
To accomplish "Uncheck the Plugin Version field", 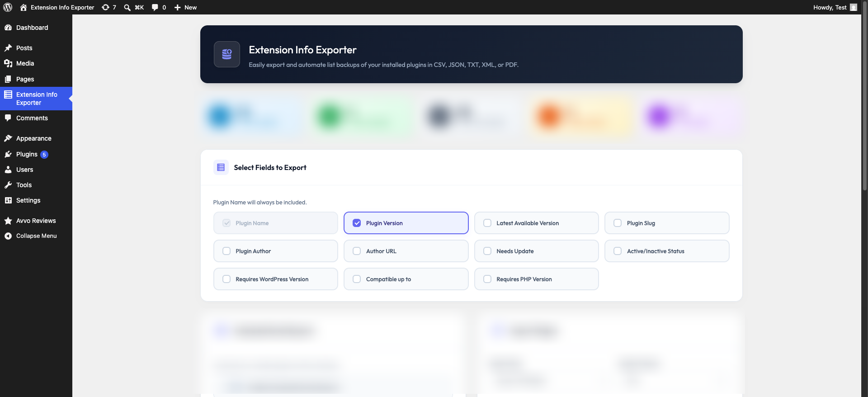I will 357,223.
